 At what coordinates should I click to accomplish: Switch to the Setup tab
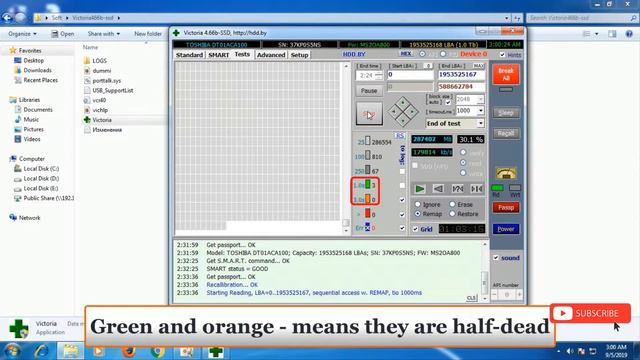[299, 55]
